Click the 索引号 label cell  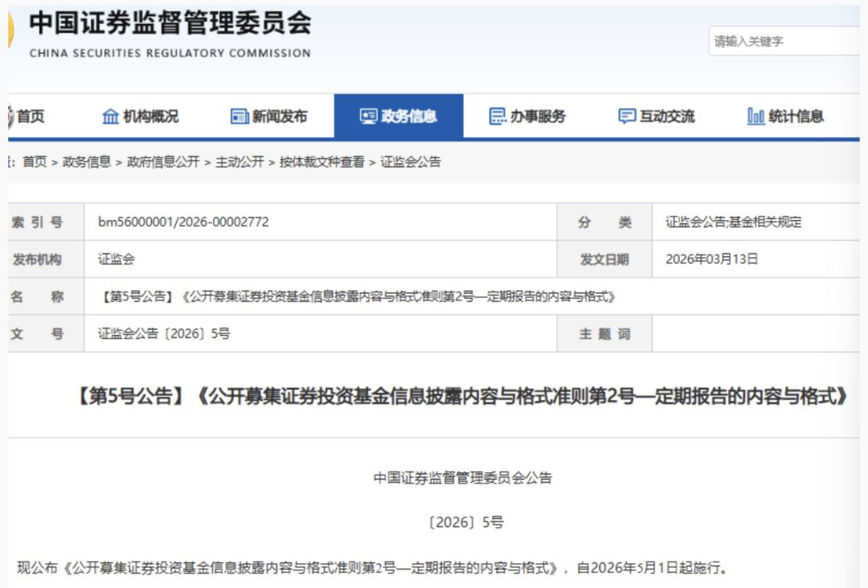coord(46,222)
